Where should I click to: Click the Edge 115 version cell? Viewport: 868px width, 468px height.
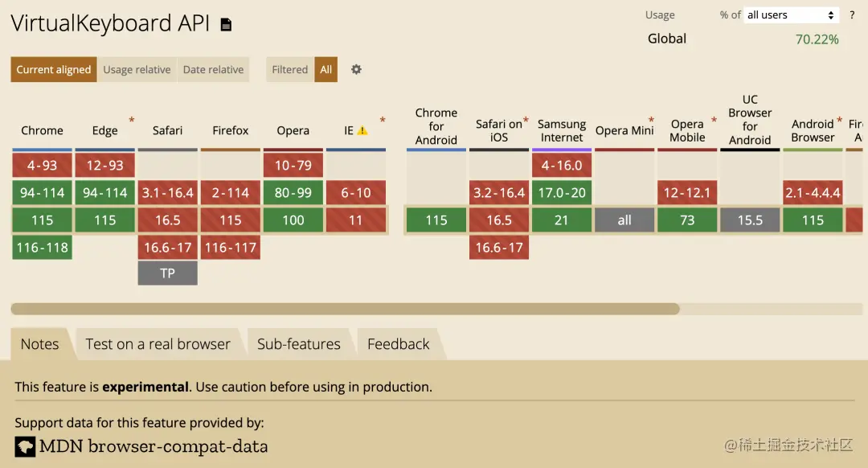104,220
